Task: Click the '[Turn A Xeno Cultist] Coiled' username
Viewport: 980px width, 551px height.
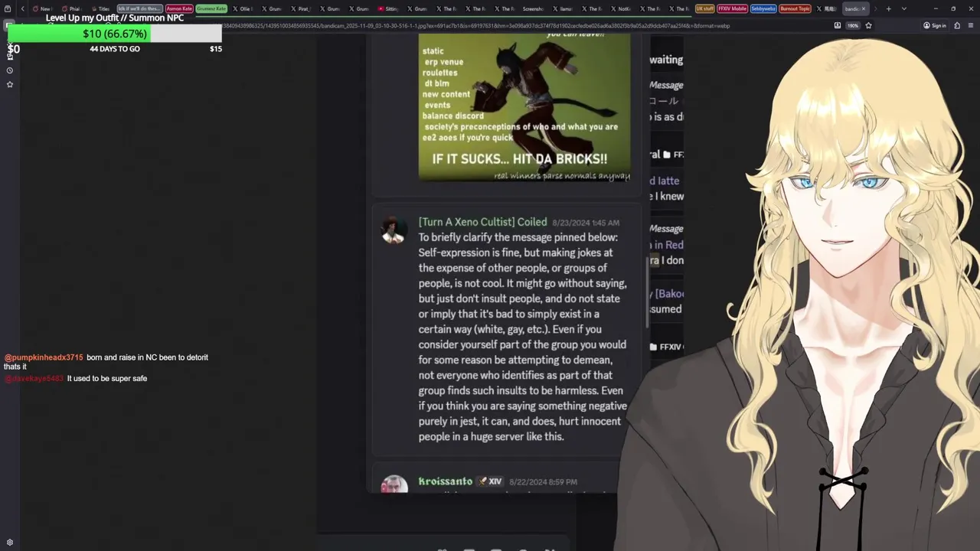Action: click(x=482, y=222)
